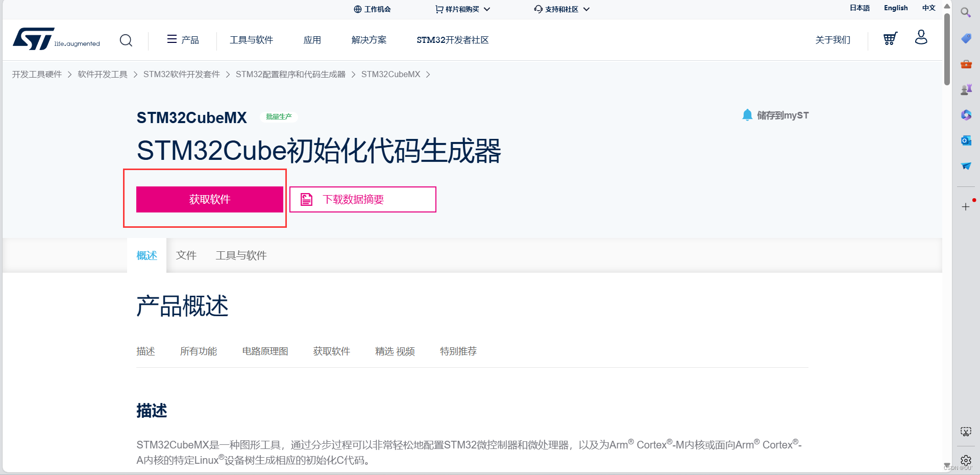980x475 pixels.
Task: Open the shopping cart icon
Action: click(890, 38)
